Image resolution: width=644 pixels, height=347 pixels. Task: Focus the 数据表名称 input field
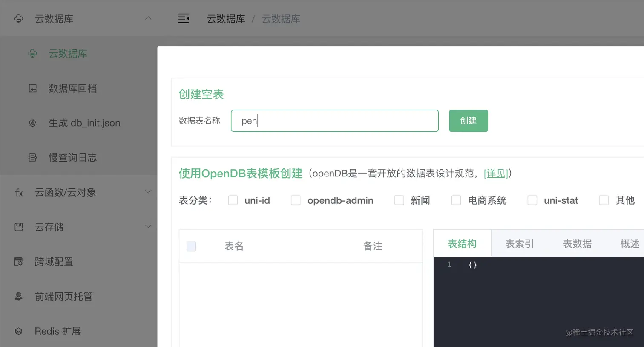[335, 121]
